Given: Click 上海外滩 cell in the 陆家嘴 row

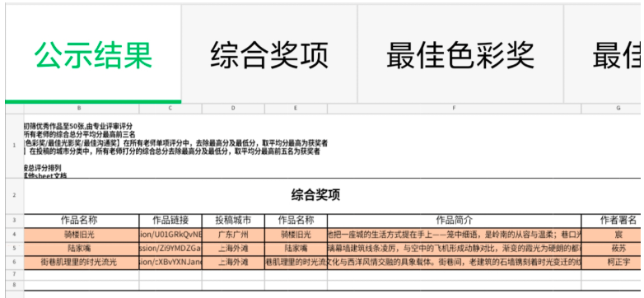Looking at the screenshot, I should click(x=233, y=249).
